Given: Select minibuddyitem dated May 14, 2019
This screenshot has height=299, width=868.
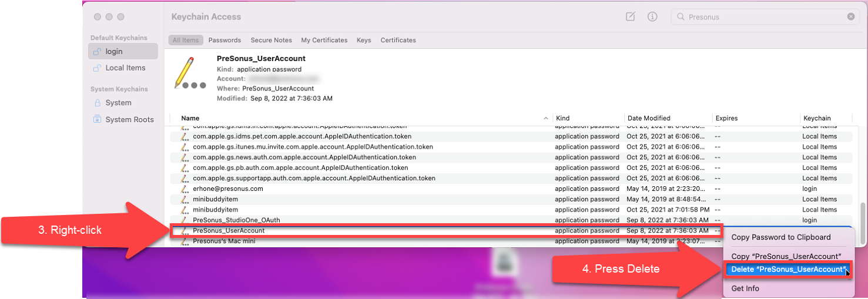Looking at the screenshot, I should tap(511, 199).
